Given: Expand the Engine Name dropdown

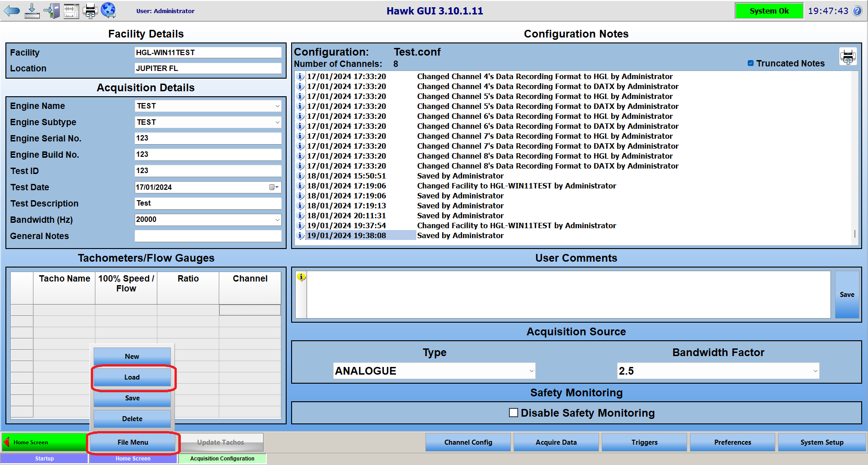Looking at the screenshot, I should click(277, 106).
